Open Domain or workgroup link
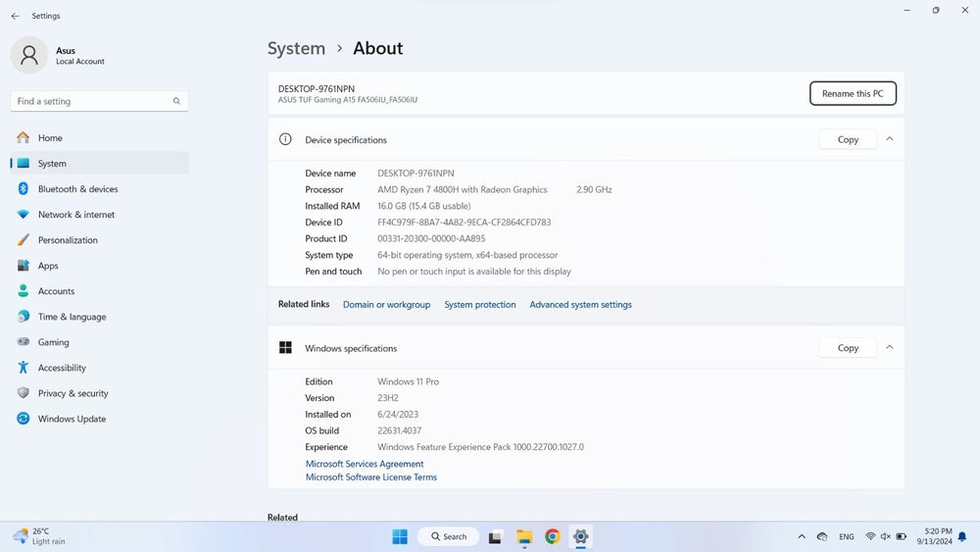Viewport: 980px width, 552px height. click(x=386, y=305)
